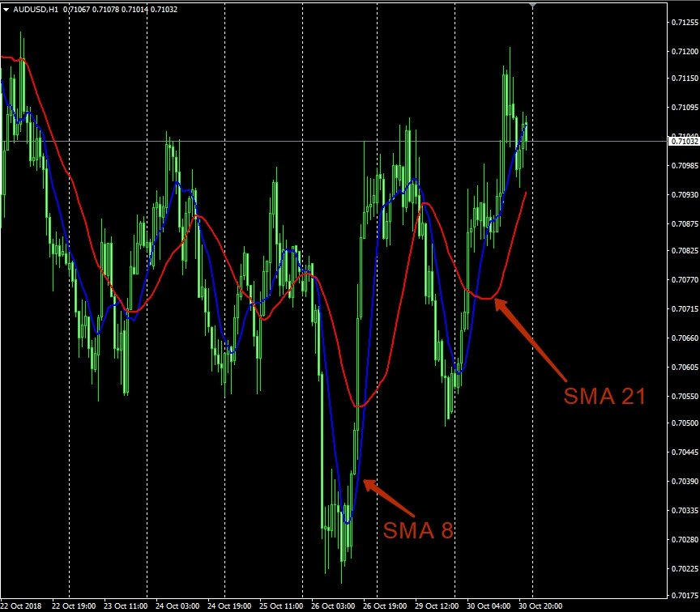
Task: Click the SMA 21 text label
Action: coord(604,397)
